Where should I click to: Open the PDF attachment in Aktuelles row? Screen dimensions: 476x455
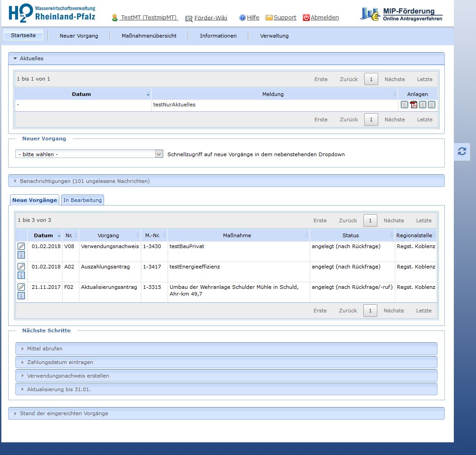coord(414,105)
